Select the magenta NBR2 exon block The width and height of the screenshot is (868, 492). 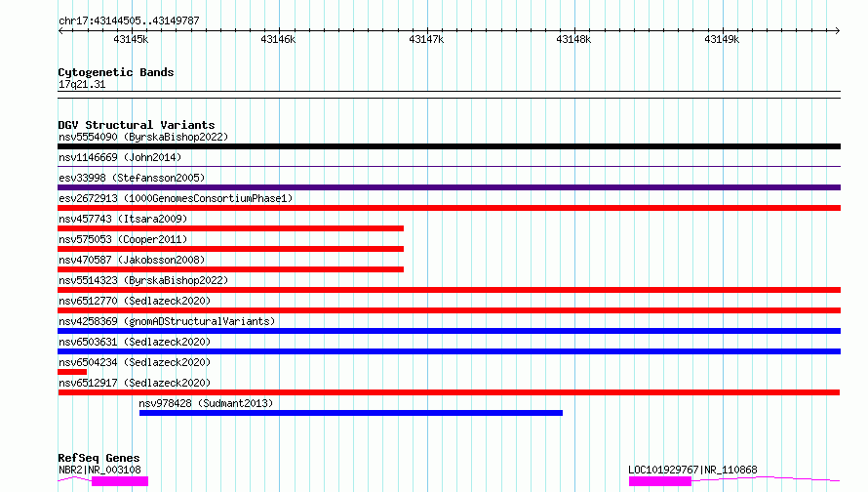[x=120, y=481]
